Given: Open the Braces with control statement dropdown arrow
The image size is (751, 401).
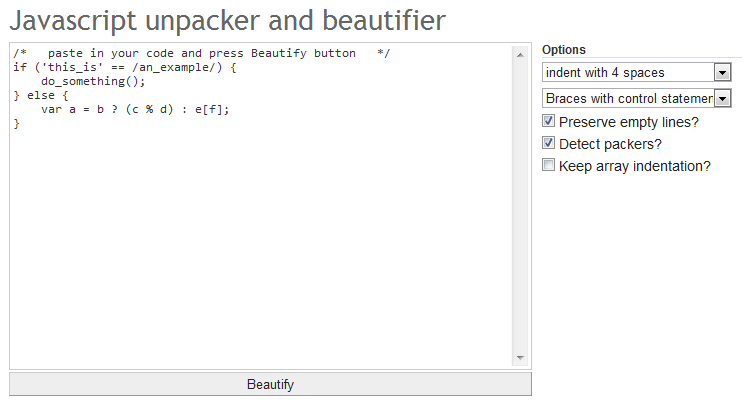Looking at the screenshot, I should pyautogui.click(x=722, y=99).
